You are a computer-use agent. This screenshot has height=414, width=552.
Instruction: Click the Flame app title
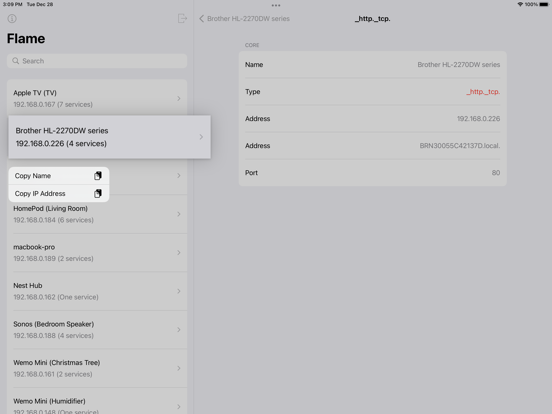(x=26, y=38)
